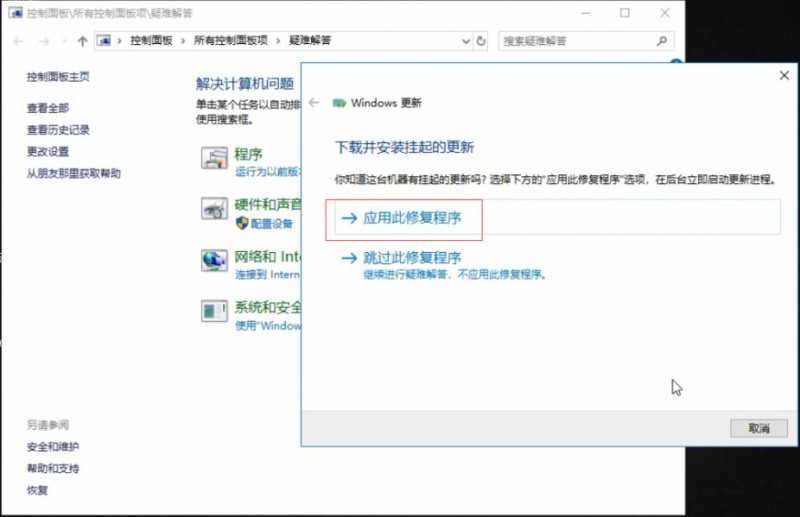Select 控制面板 in the address breadcrumb
This screenshot has width=800, height=517.
(151, 40)
